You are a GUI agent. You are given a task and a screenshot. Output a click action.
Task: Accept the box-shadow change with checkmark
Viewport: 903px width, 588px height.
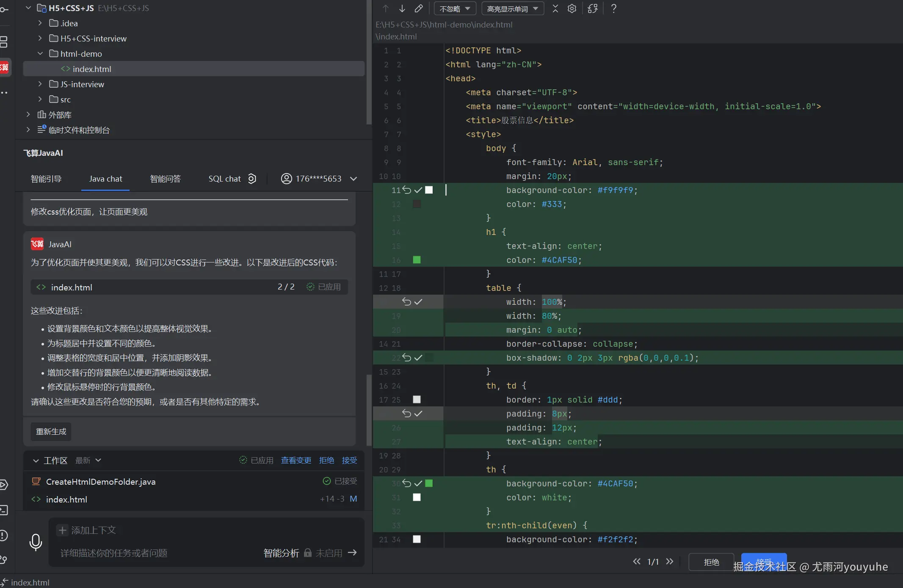tap(418, 358)
